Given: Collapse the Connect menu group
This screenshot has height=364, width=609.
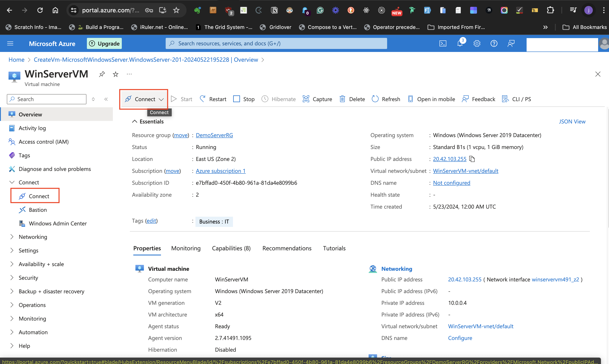Looking at the screenshot, I should pos(12,182).
